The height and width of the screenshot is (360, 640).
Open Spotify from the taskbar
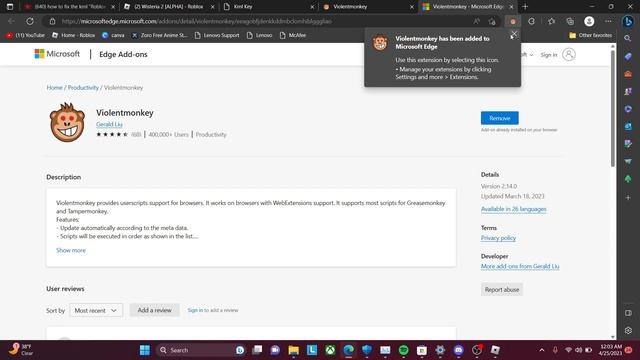coord(403,350)
